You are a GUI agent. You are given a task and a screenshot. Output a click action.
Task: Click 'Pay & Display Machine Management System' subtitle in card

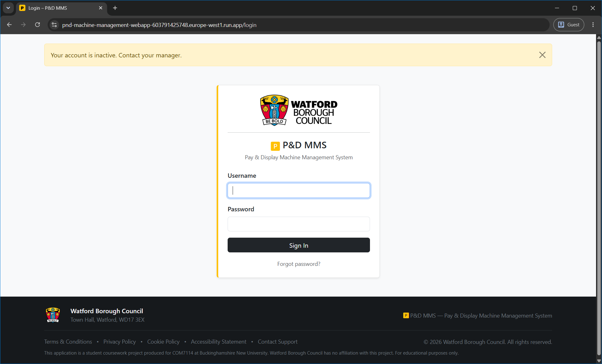pos(298,157)
